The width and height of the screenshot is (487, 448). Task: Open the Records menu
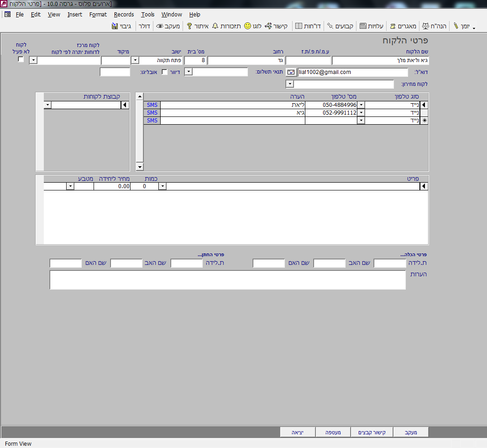point(124,14)
